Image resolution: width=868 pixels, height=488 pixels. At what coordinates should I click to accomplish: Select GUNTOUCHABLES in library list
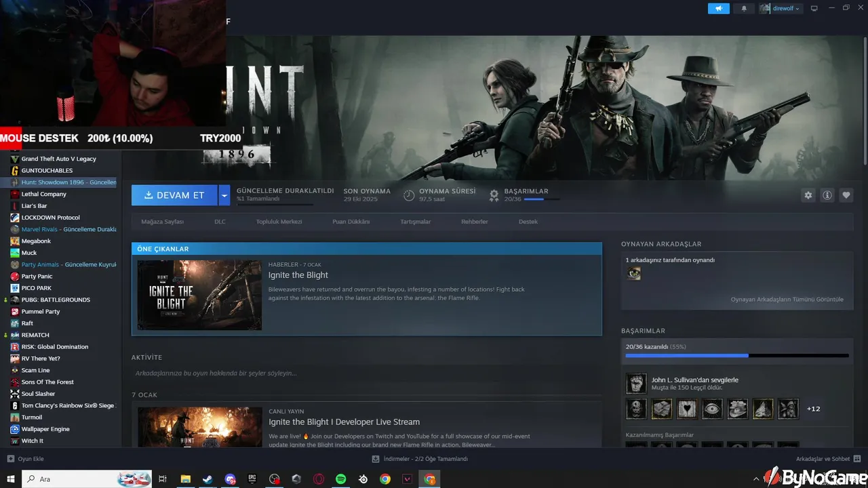pos(47,170)
